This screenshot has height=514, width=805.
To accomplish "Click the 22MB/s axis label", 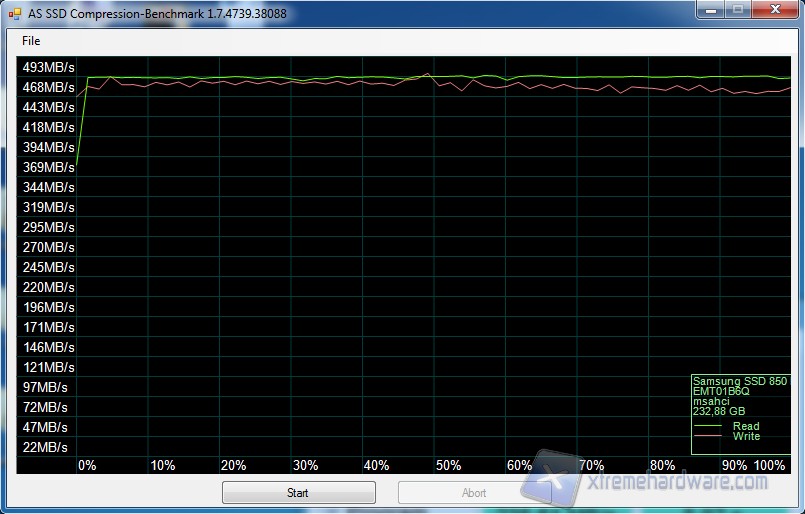I will (x=44, y=447).
